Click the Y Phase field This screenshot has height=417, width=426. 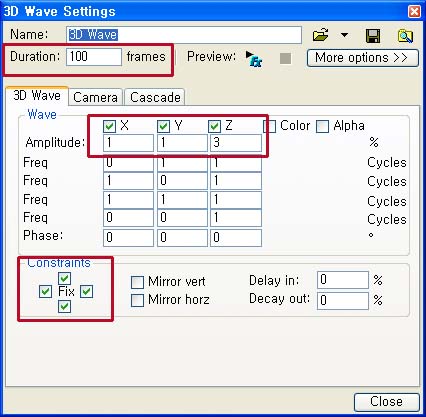[182, 237]
